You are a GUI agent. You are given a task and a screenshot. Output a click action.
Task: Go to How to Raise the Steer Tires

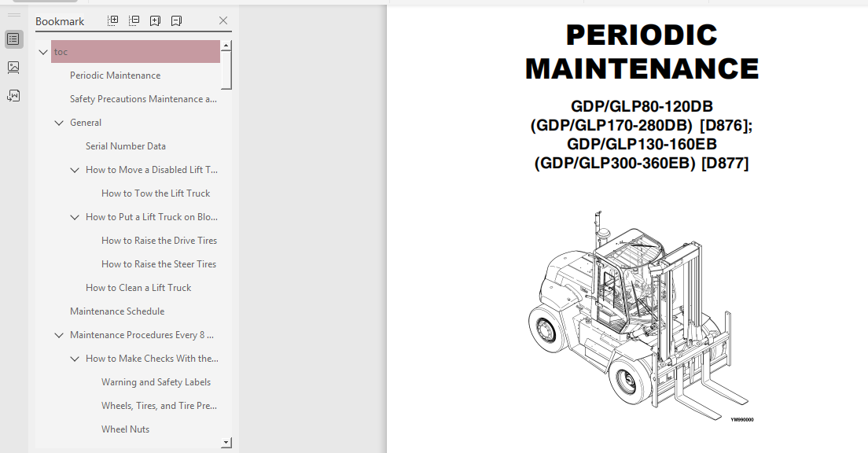tap(158, 264)
